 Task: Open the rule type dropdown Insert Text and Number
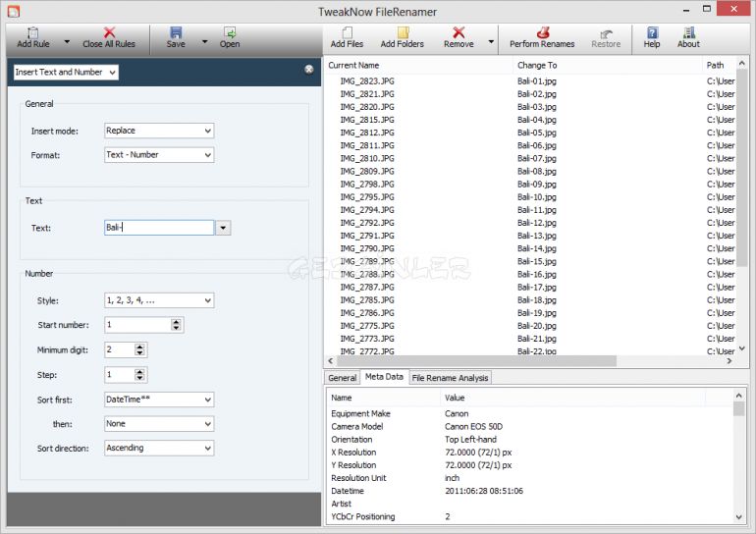point(66,73)
